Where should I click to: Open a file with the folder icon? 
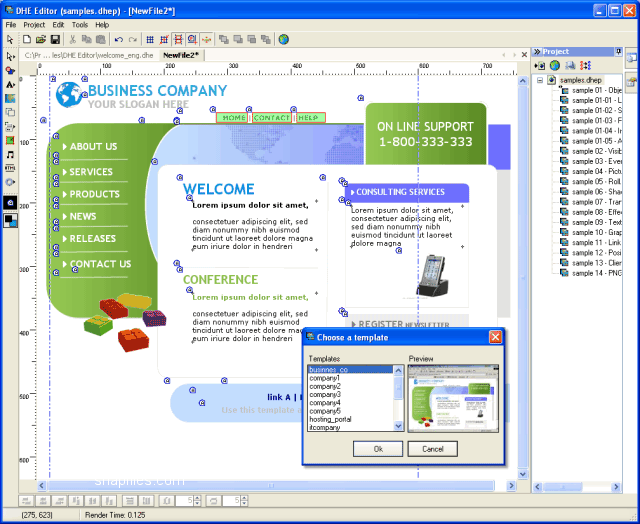click(40, 39)
